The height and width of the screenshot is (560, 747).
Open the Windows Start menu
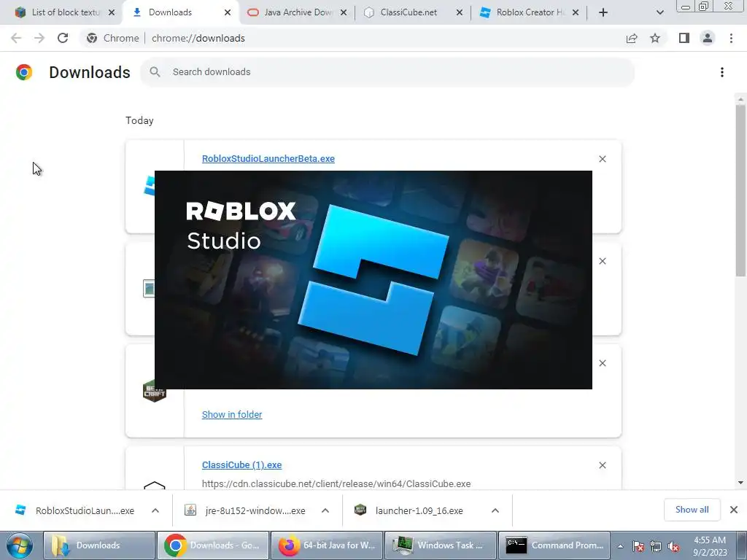tap(20, 545)
